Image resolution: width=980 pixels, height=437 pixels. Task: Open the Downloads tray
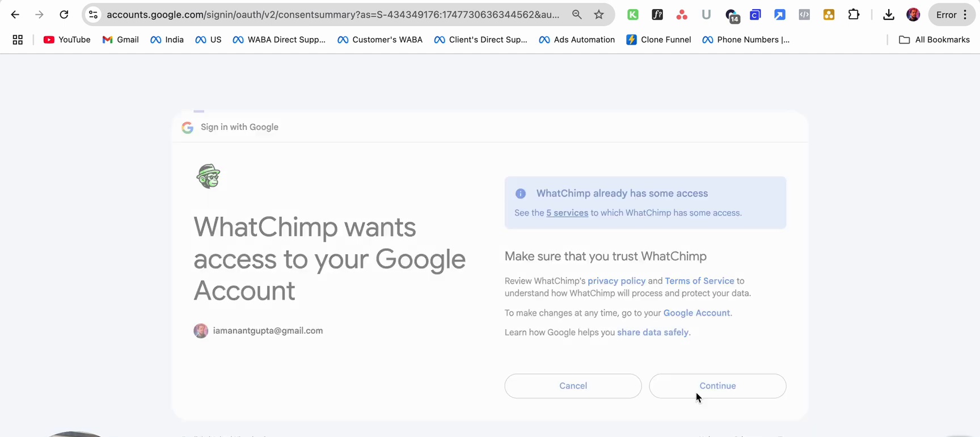(x=889, y=15)
